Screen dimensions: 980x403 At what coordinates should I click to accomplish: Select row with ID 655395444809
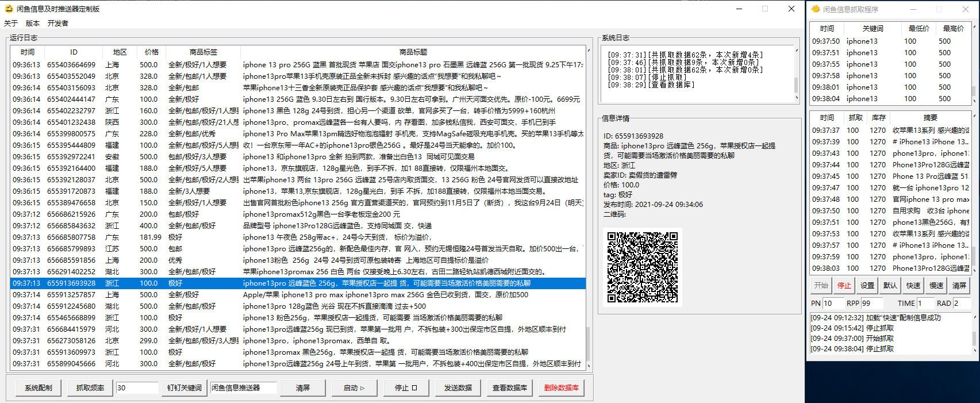click(x=298, y=145)
